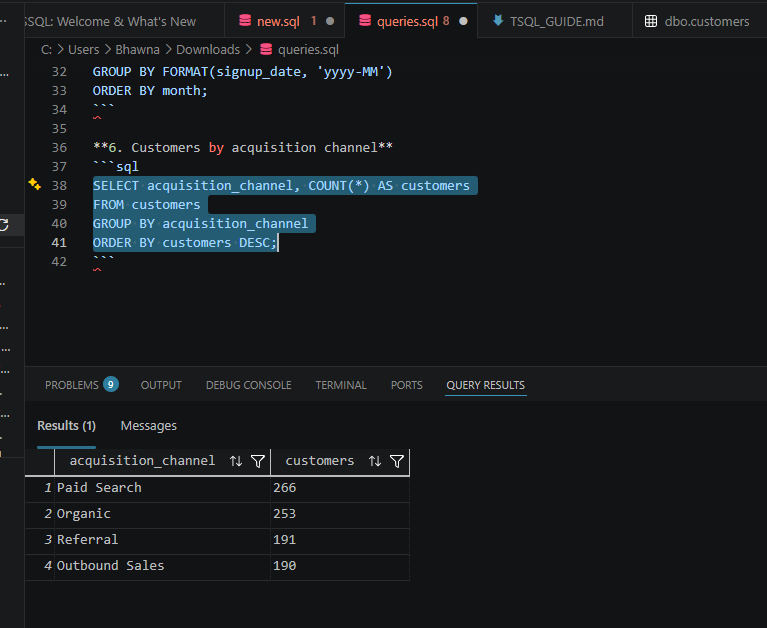Switch to the Messages tab

(149, 426)
